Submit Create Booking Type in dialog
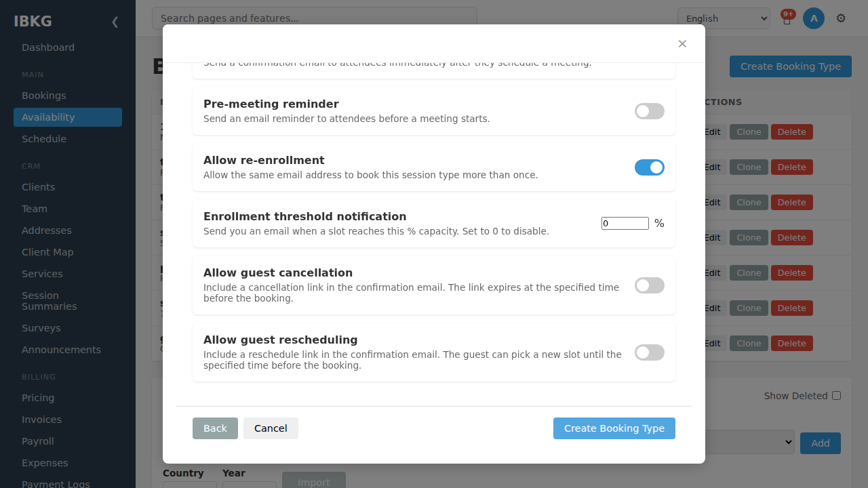The height and width of the screenshot is (488, 868). click(x=614, y=428)
